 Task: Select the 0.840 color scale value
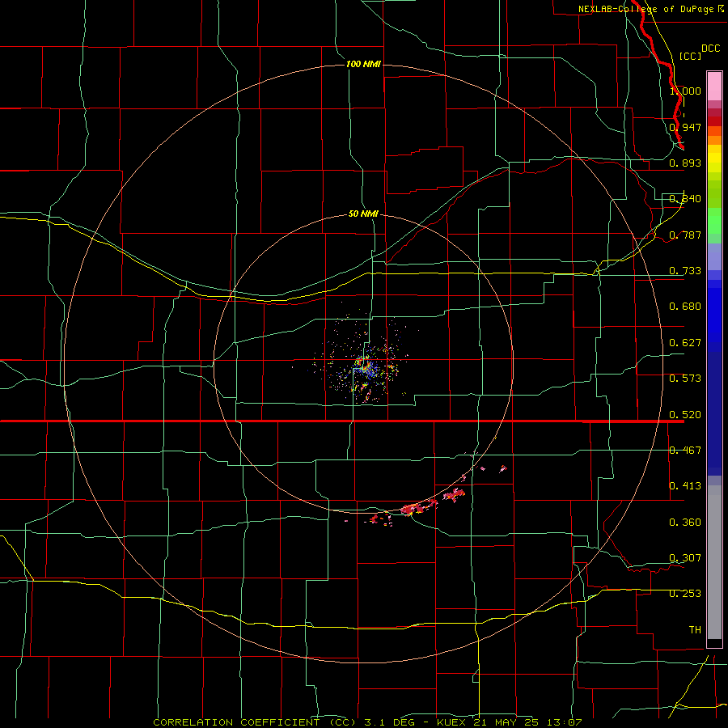click(685, 199)
